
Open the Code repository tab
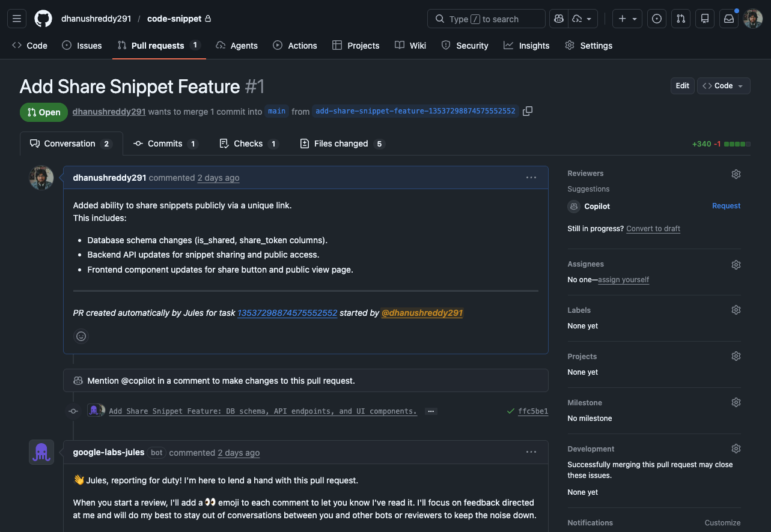pyautogui.click(x=29, y=46)
